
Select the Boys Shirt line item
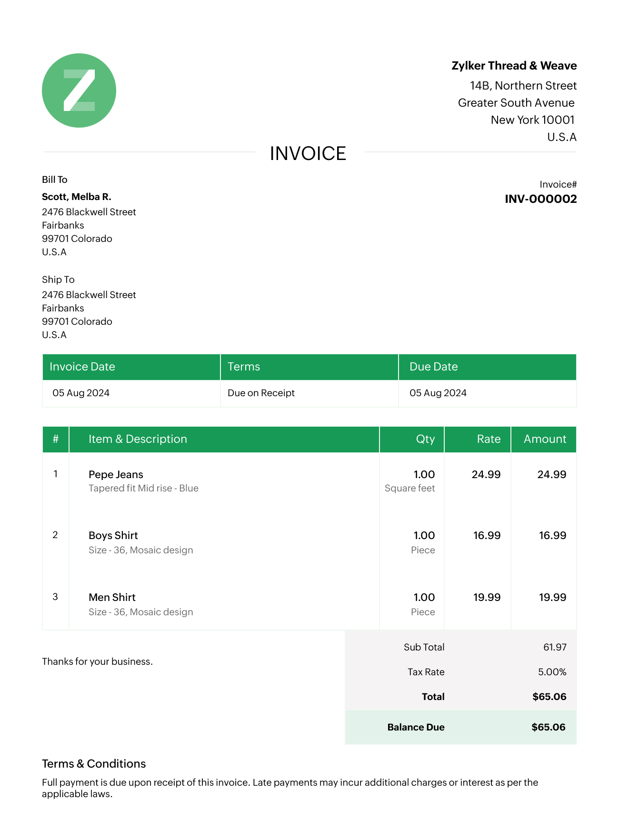[x=113, y=535]
